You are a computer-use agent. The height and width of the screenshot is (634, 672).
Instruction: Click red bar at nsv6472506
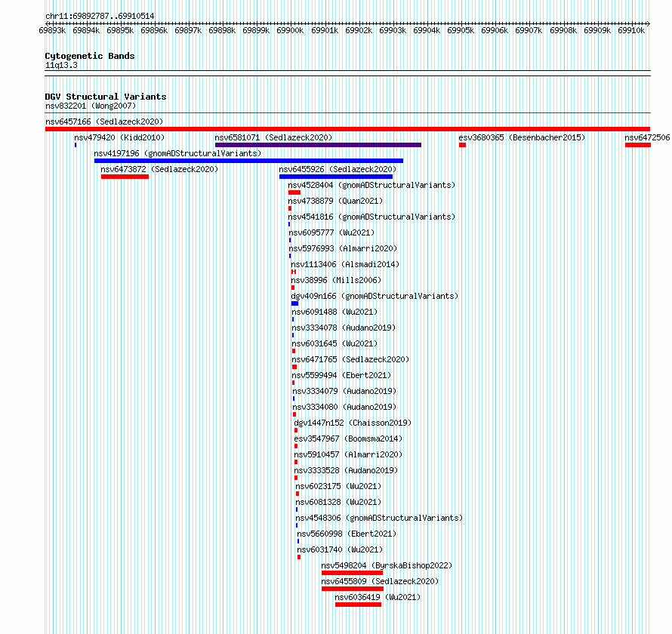click(638, 145)
